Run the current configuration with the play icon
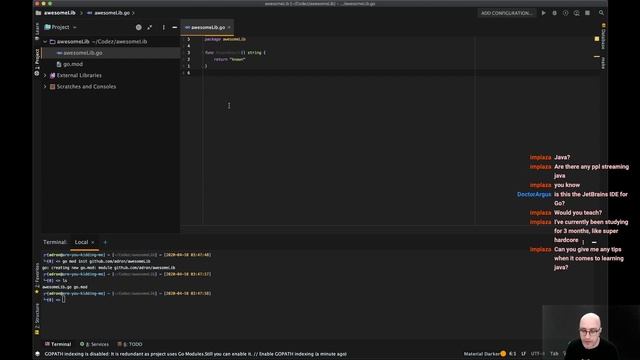Image resolution: width=640 pixels, height=360 pixels. point(543,13)
